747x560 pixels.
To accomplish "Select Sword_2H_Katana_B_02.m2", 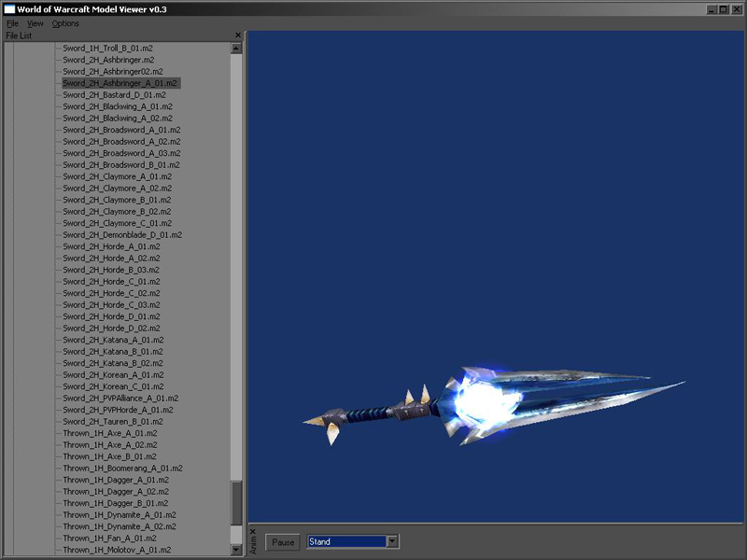I will click(x=113, y=363).
